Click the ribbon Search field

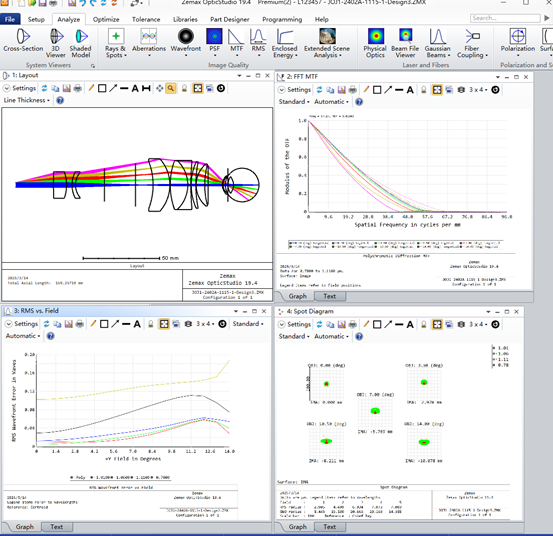[x=505, y=18]
